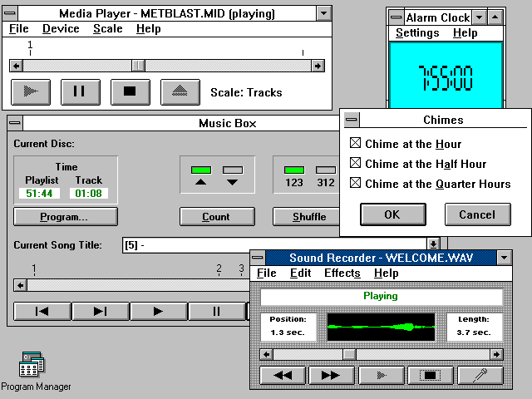Open the Music Box window control menu
Image resolution: width=532 pixels, height=399 pixels.
tap(14, 123)
